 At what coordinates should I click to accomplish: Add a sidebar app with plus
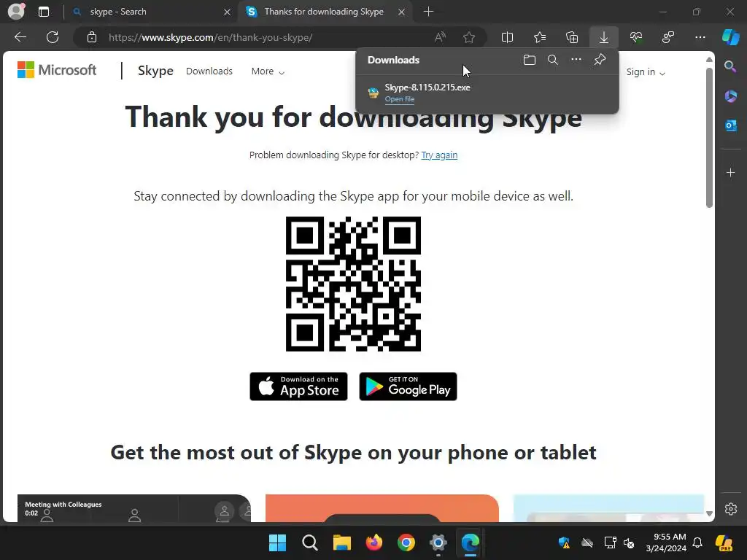click(x=730, y=172)
